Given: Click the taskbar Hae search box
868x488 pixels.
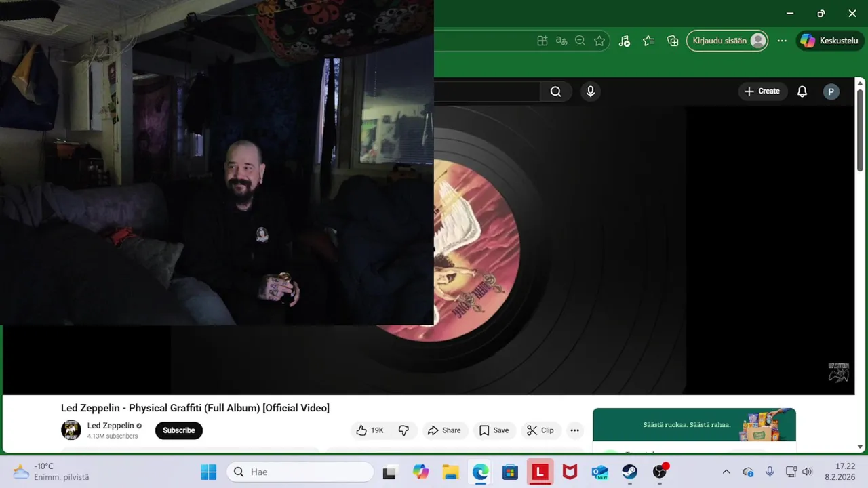Looking at the screenshot, I should 300,472.
